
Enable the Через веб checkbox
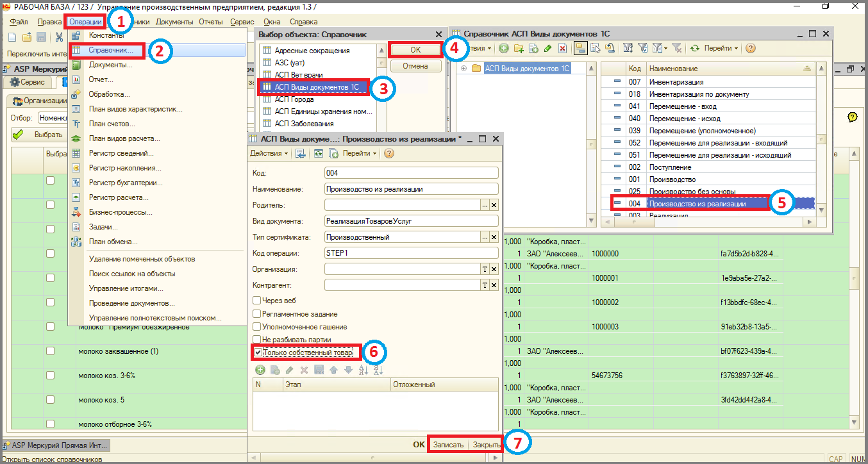tap(257, 300)
